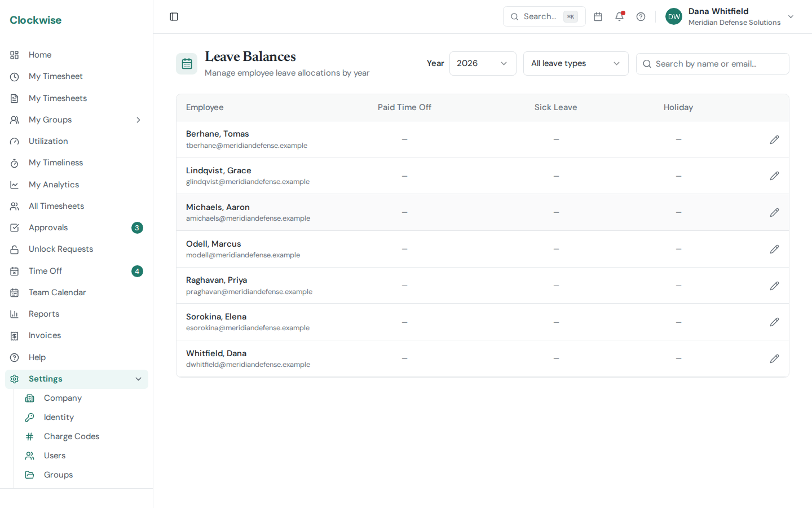Click the Employee column header

pos(205,107)
